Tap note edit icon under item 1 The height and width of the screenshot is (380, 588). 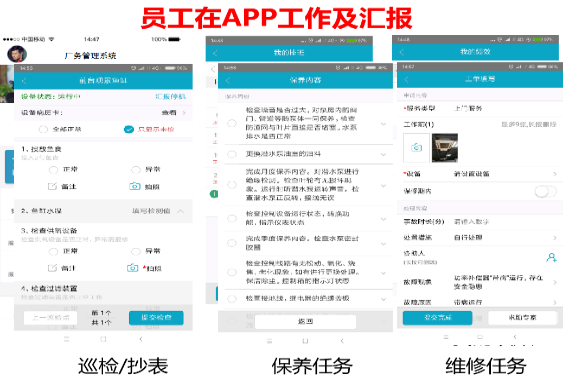(52, 186)
